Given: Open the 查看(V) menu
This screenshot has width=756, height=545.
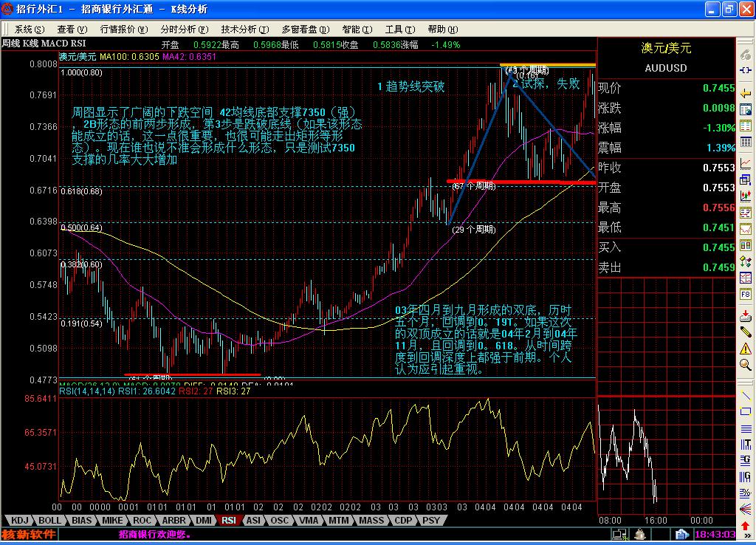Looking at the screenshot, I should tap(72, 30).
